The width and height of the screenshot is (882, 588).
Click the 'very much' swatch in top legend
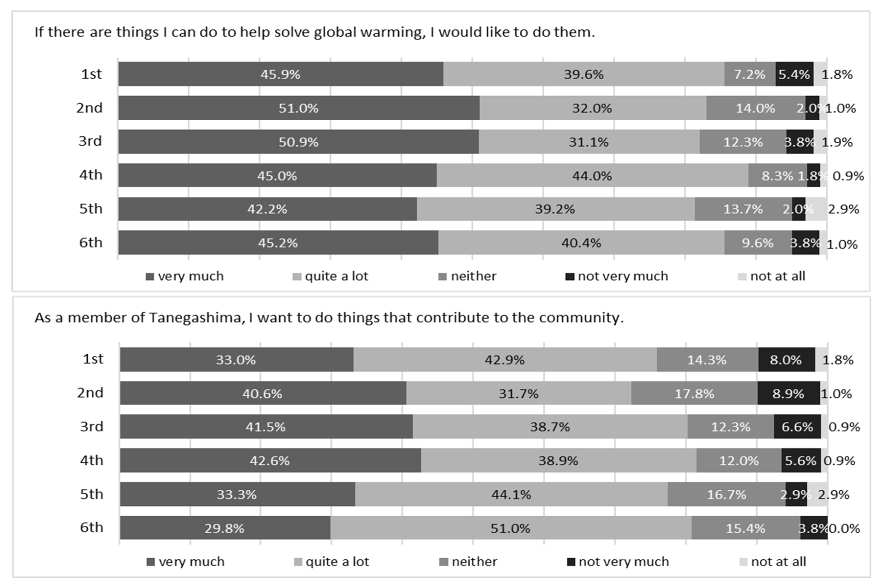tap(150, 277)
